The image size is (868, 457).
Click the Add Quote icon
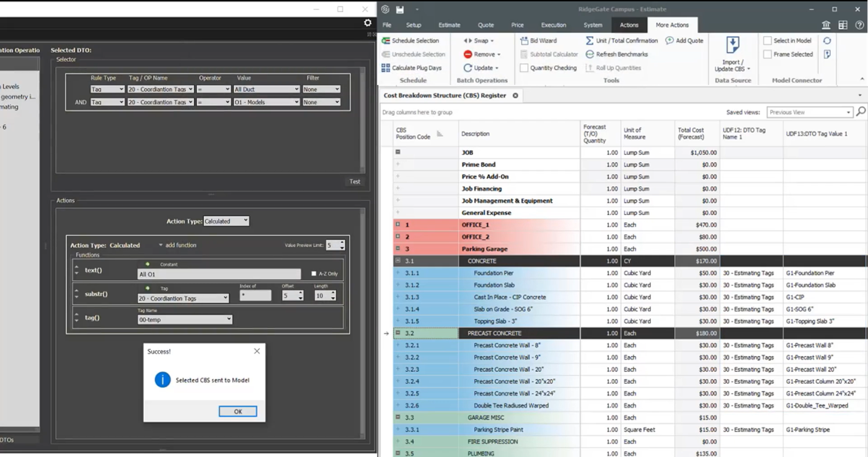point(670,41)
